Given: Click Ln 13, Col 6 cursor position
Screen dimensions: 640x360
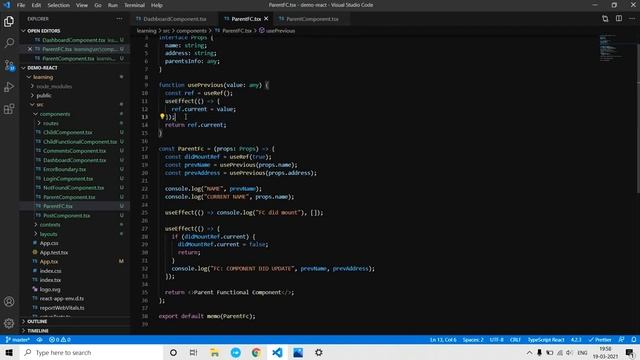Looking at the screenshot, I should point(443,340).
